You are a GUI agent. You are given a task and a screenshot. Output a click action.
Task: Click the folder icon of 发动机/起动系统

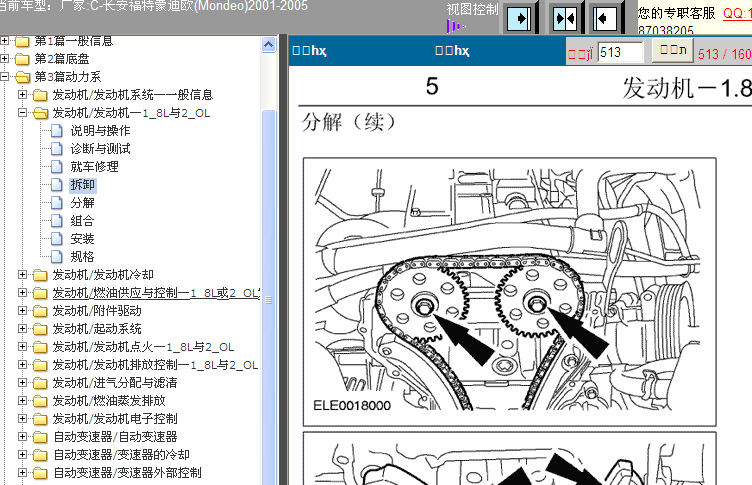pos(40,329)
